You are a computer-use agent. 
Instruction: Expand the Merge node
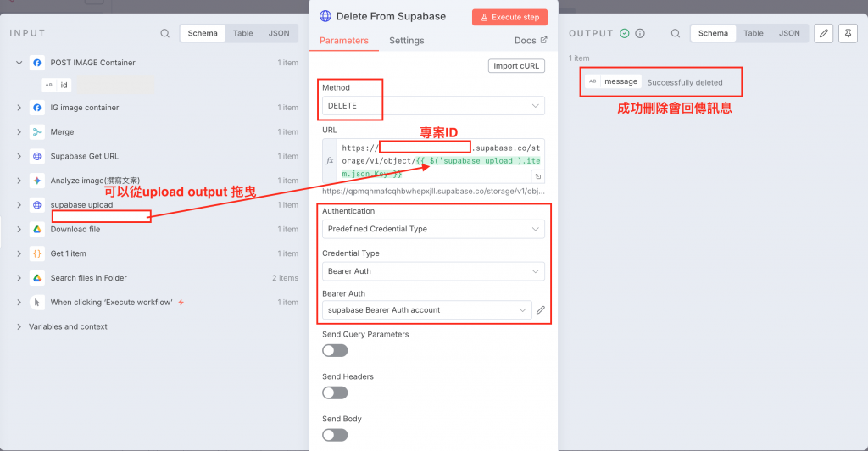pos(19,131)
